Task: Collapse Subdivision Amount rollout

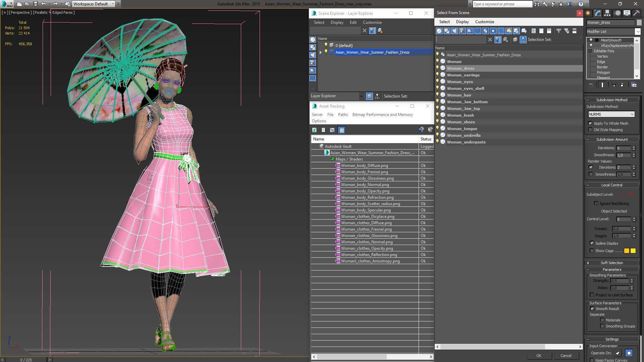Action: coord(588,139)
